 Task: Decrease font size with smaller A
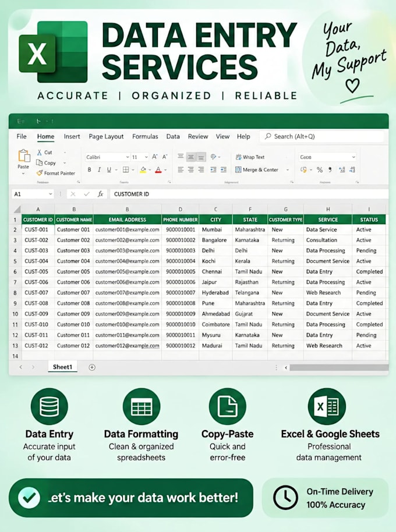pos(165,157)
